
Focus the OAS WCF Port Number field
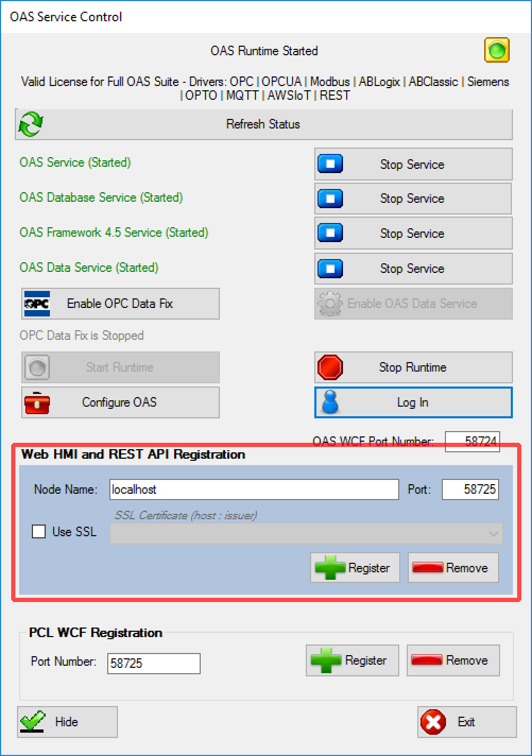coord(472,441)
